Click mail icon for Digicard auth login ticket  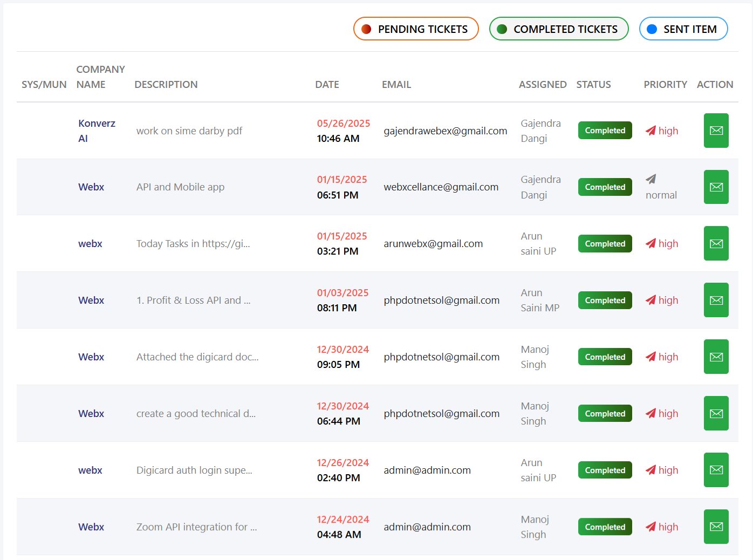pyautogui.click(x=716, y=470)
